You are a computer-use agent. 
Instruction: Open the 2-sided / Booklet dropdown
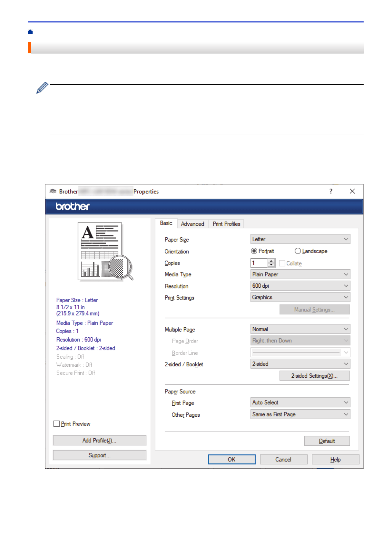tap(300, 364)
